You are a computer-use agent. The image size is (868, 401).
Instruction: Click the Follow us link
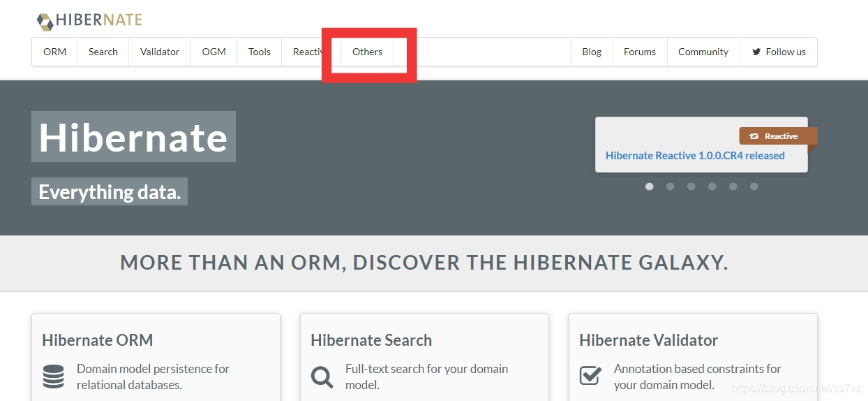779,52
